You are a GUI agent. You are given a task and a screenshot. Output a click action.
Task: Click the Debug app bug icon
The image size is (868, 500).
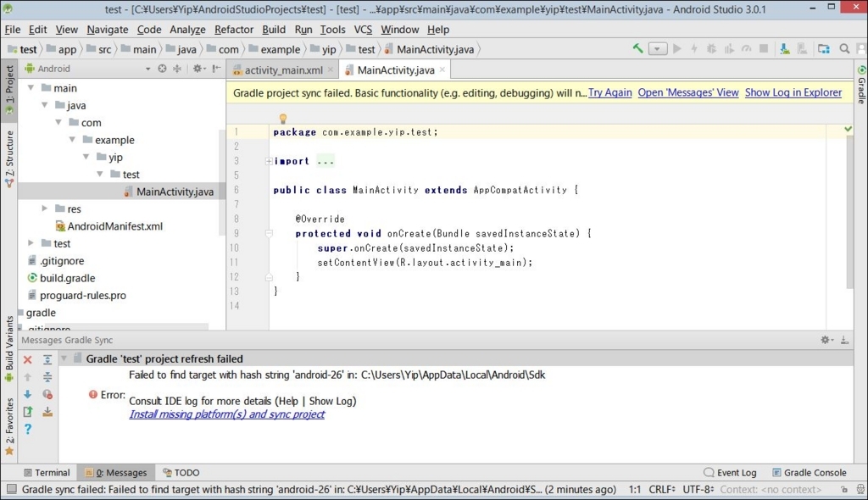(x=711, y=48)
